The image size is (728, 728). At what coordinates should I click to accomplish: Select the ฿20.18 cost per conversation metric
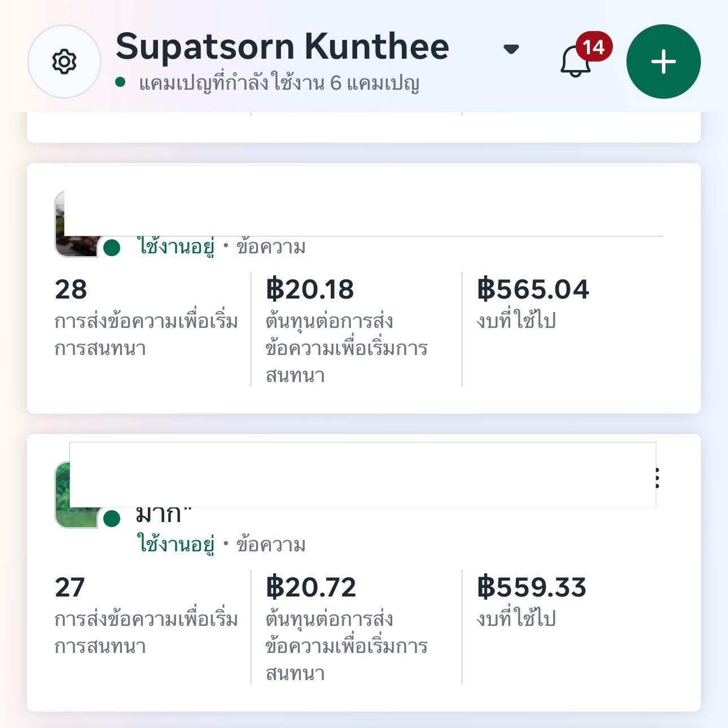click(310, 290)
